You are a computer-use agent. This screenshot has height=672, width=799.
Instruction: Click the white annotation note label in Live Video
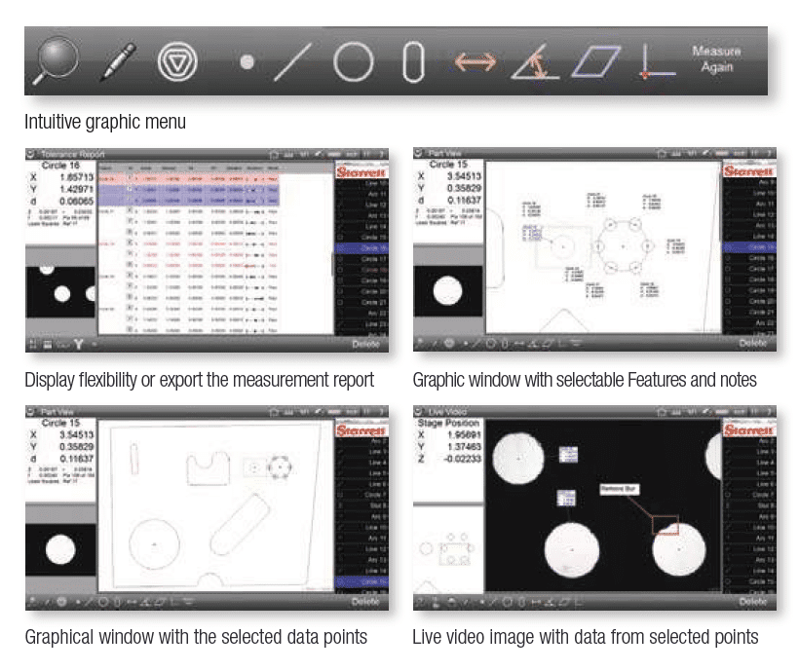619,490
